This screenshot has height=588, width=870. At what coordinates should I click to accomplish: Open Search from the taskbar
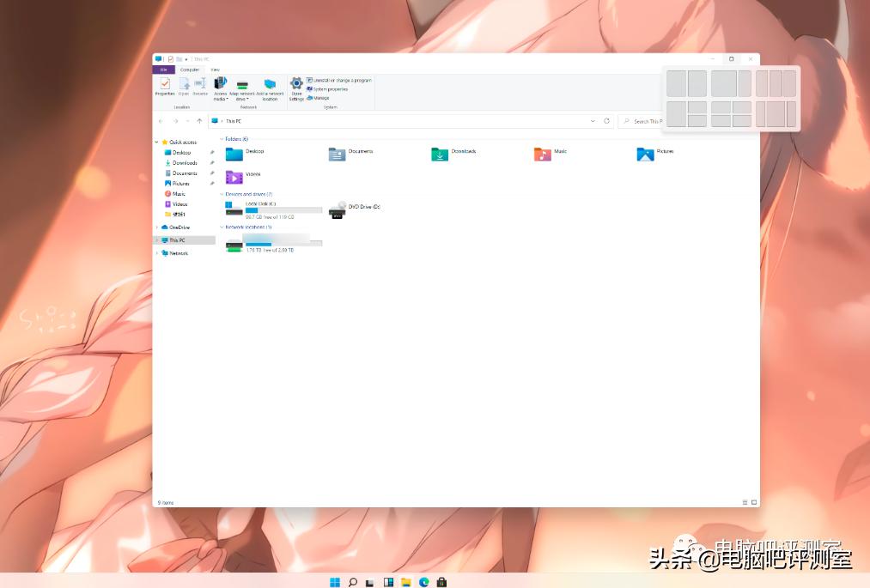click(x=352, y=581)
